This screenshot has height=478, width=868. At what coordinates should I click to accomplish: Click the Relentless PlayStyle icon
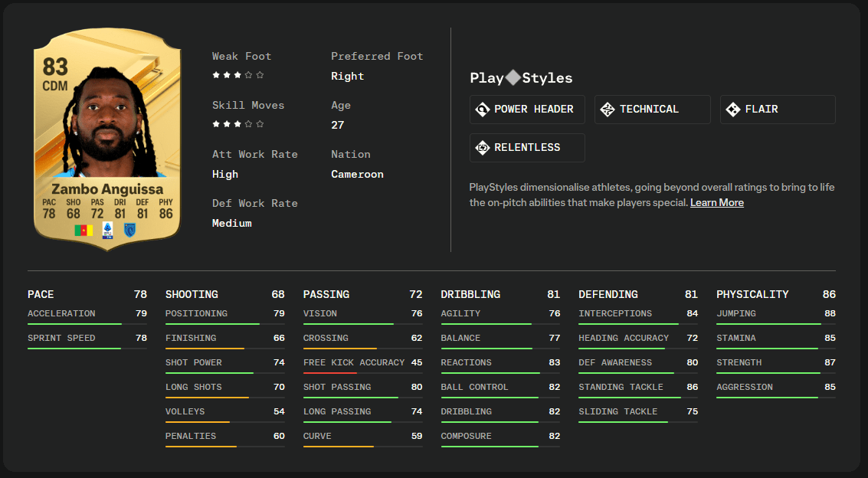[482, 148]
